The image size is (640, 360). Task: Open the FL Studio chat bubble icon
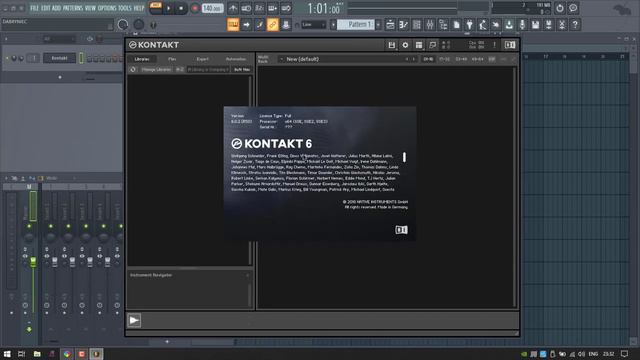573,8
